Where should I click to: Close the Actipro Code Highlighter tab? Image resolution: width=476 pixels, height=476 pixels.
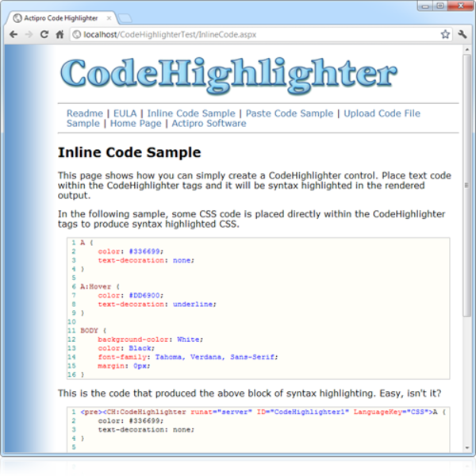pos(109,16)
